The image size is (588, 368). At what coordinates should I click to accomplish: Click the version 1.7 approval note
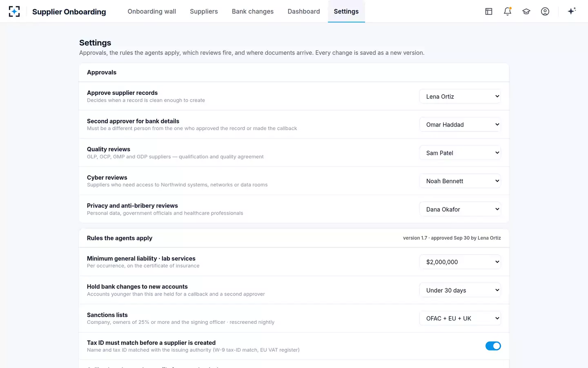click(x=452, y=238)
